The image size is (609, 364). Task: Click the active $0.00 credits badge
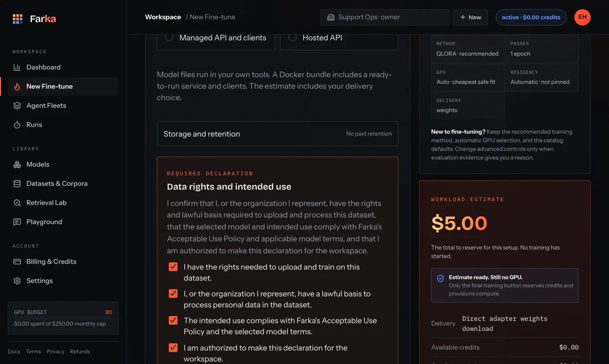click(x=531, y=17)
